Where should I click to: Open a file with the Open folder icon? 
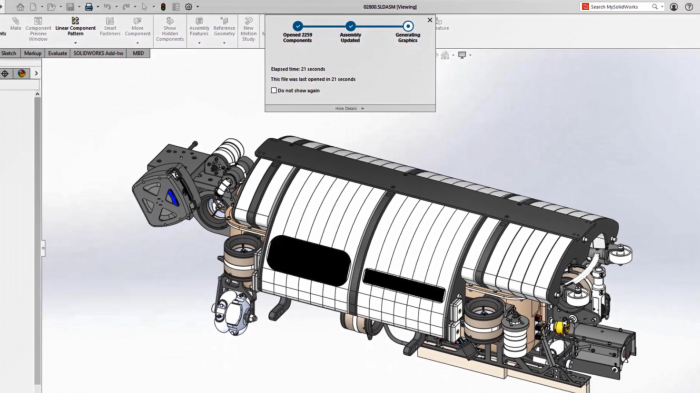(x=51, y=7)
